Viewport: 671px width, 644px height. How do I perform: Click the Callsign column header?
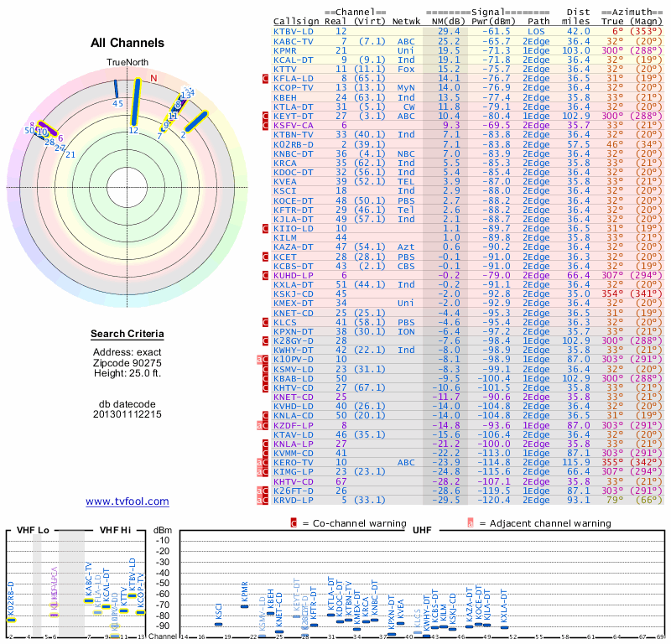[x=296, y=22]
